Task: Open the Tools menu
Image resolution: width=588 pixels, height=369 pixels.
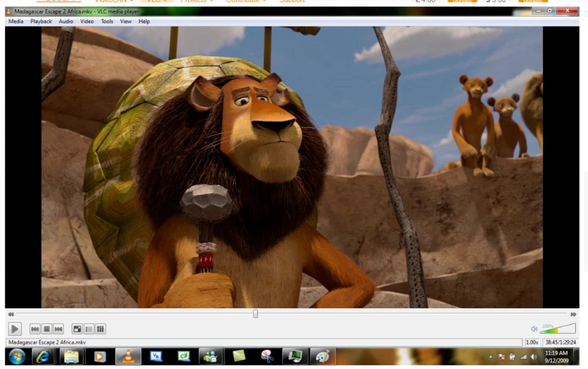Action: (107, 21)
